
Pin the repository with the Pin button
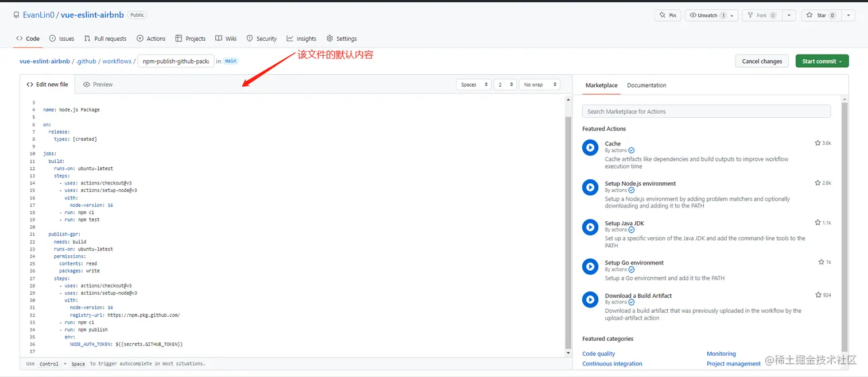(668, 16)
